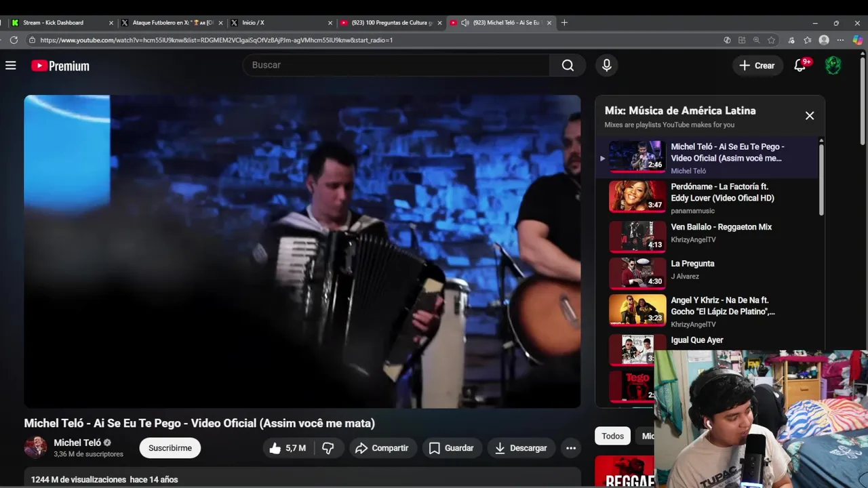Click the panamamusic channel name

693,211
